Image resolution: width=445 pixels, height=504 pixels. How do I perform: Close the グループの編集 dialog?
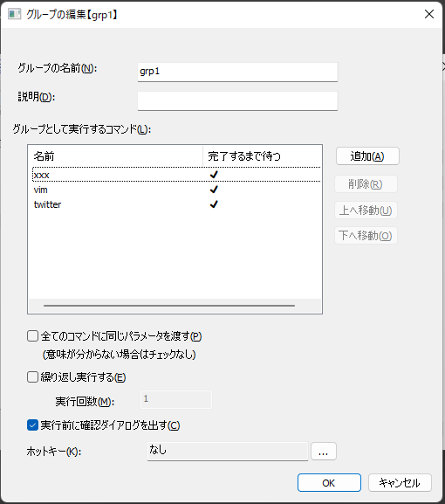429,14
